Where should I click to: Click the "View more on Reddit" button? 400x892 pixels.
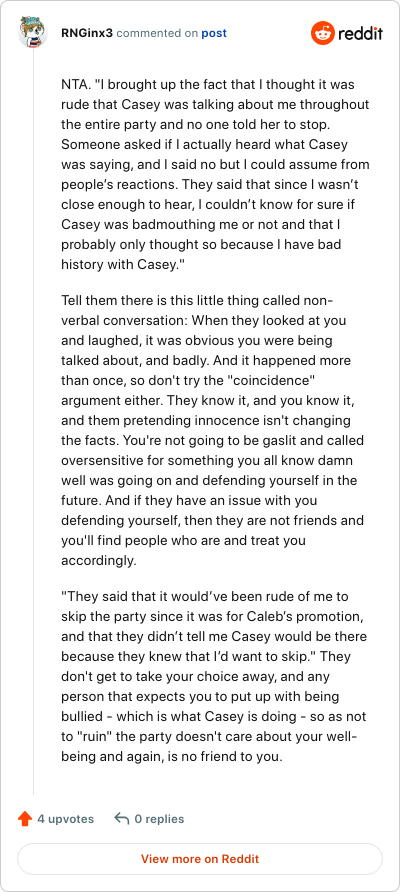pyautogui.click(x=200, y=858)
